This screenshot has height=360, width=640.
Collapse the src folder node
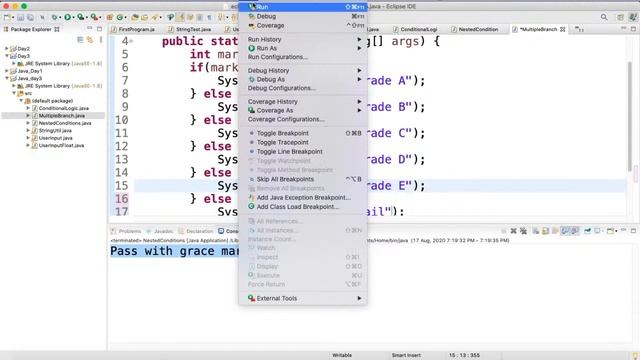click(x=14, y=93)
